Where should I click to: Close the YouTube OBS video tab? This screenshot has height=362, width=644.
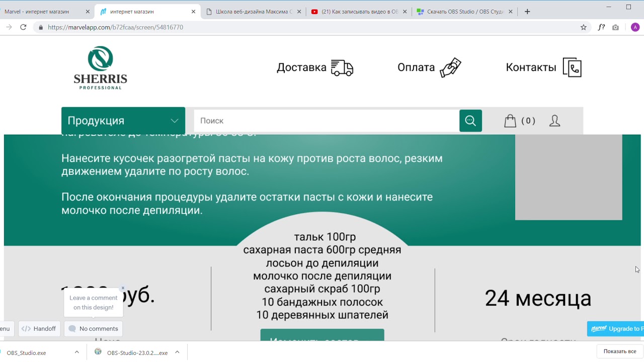[x=405, y=12]
